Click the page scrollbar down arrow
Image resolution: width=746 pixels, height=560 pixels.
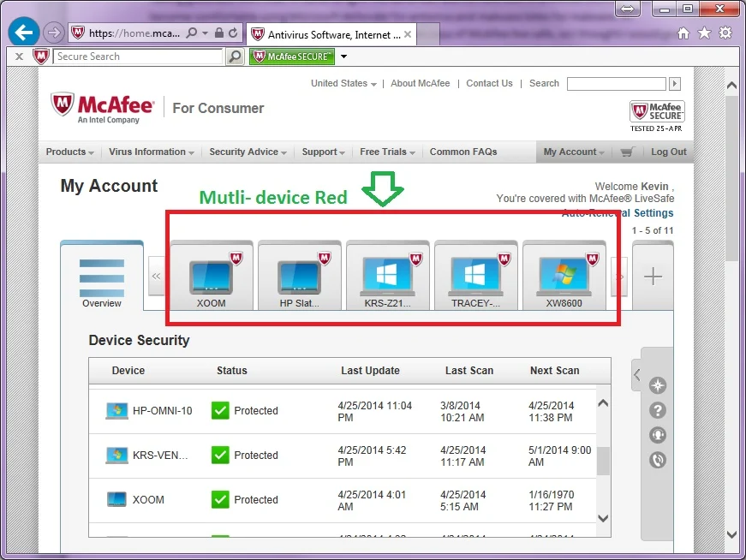[x=731, y=535]
